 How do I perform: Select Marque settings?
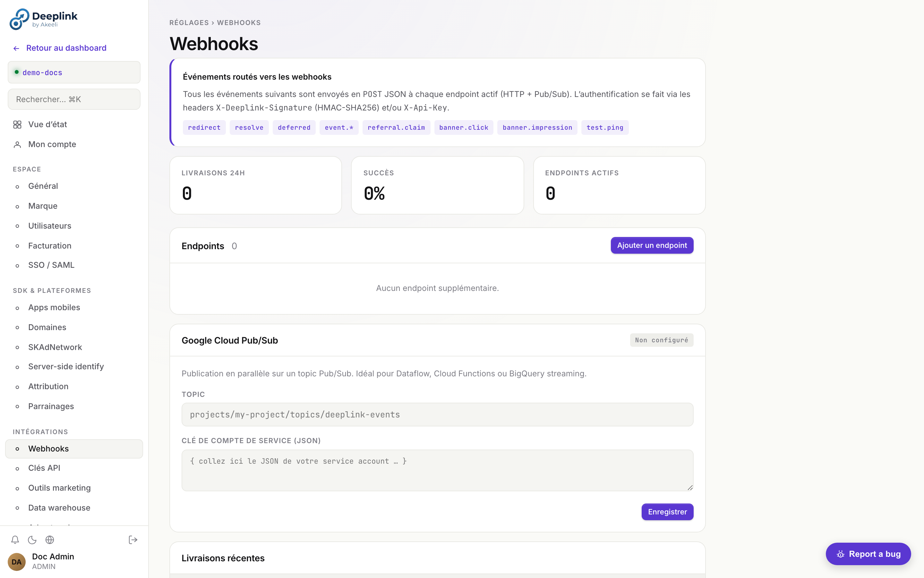74,206
